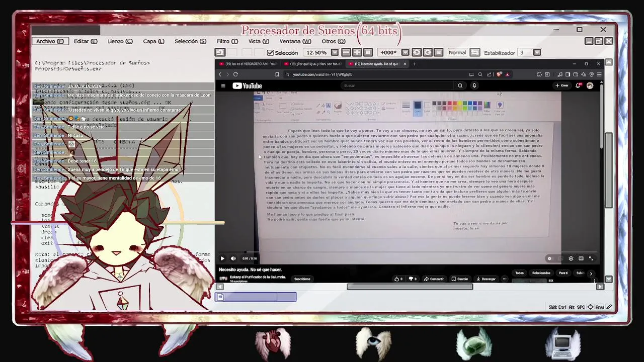Select the 'Para ti' filter chip
This screenshot has height=362, width=644.
pyautogui.click(x=563, y=273)
